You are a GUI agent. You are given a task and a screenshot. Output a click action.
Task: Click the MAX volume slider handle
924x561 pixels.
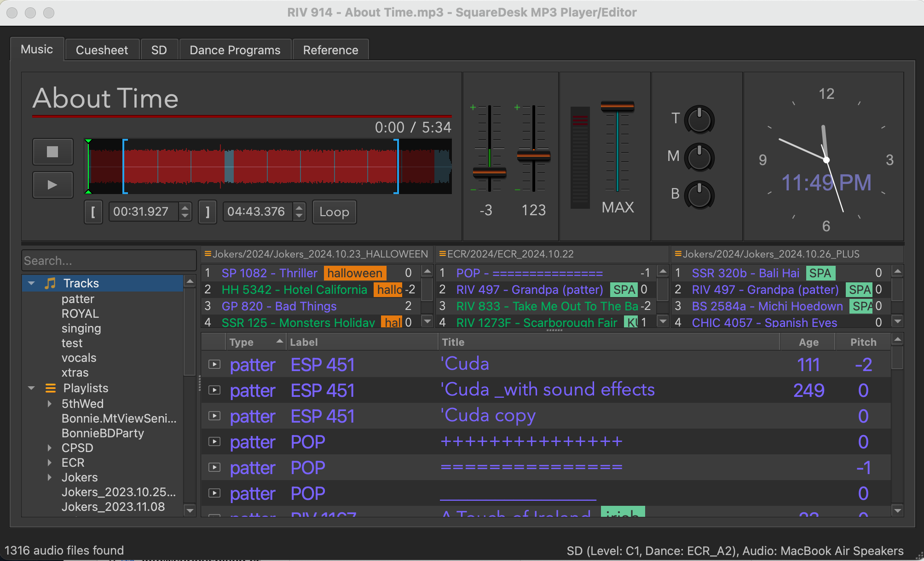[617, 107]
